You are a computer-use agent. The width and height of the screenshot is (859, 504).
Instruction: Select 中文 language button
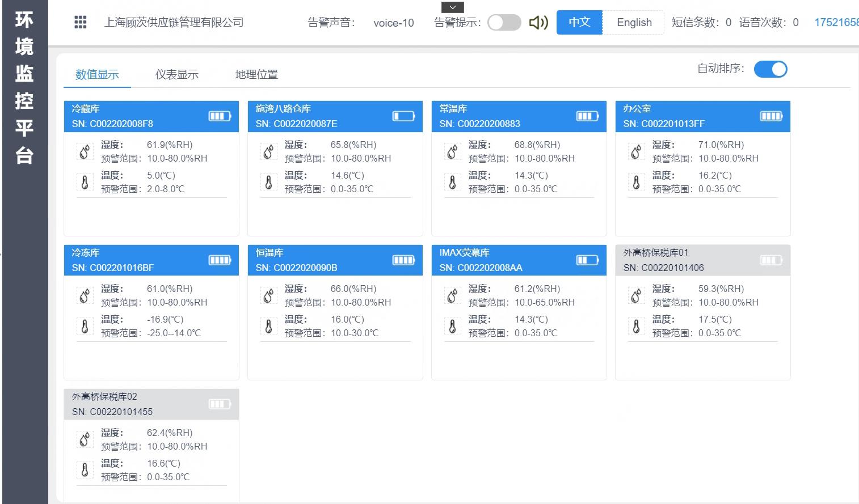tap(579, 23)
